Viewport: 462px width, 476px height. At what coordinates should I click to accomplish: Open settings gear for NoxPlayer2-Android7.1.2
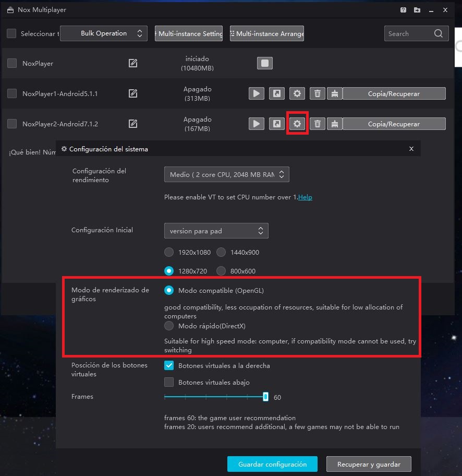297,124
